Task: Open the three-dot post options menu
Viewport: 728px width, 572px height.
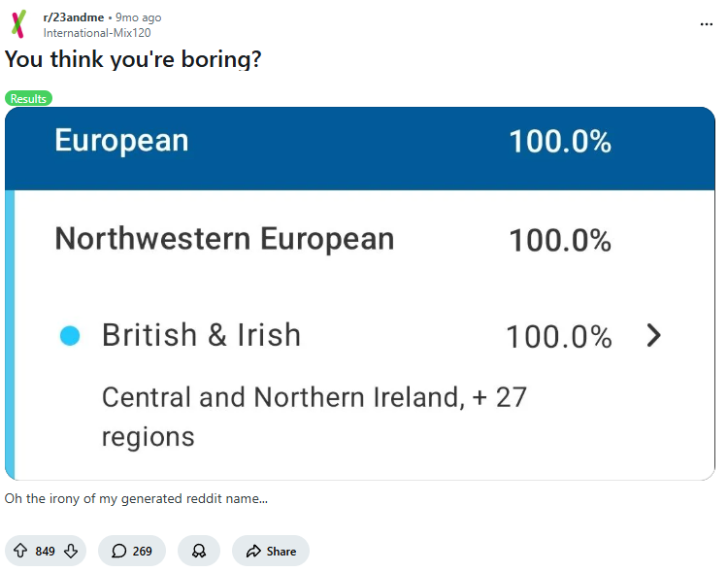Action: 706,24
